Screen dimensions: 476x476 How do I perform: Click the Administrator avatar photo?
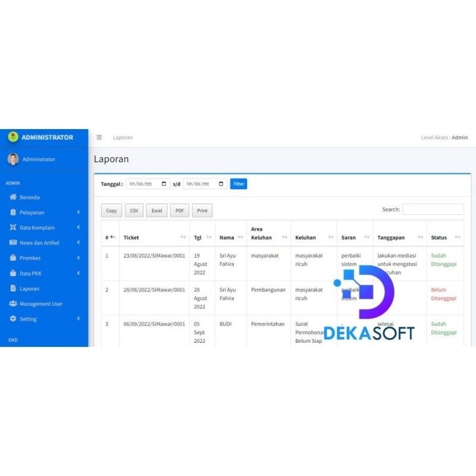(x=13, y=159)
